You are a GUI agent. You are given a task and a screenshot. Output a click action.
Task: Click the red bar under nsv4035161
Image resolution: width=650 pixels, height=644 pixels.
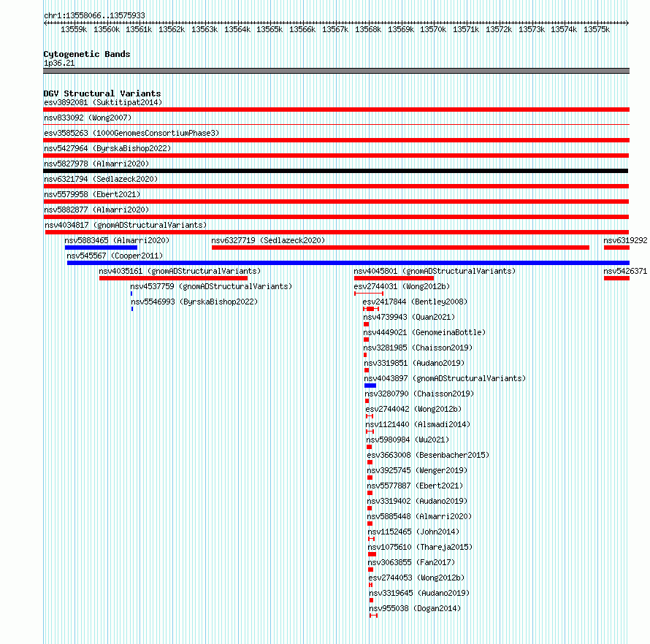[x=173, y=278]
